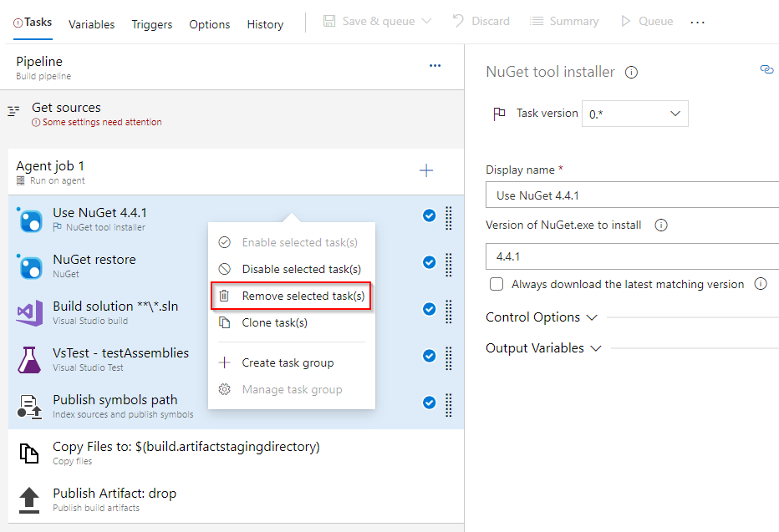
Task: Toggle the enabled checkmark on Use NuGet 4.4.1
Action: coord(429,215)
